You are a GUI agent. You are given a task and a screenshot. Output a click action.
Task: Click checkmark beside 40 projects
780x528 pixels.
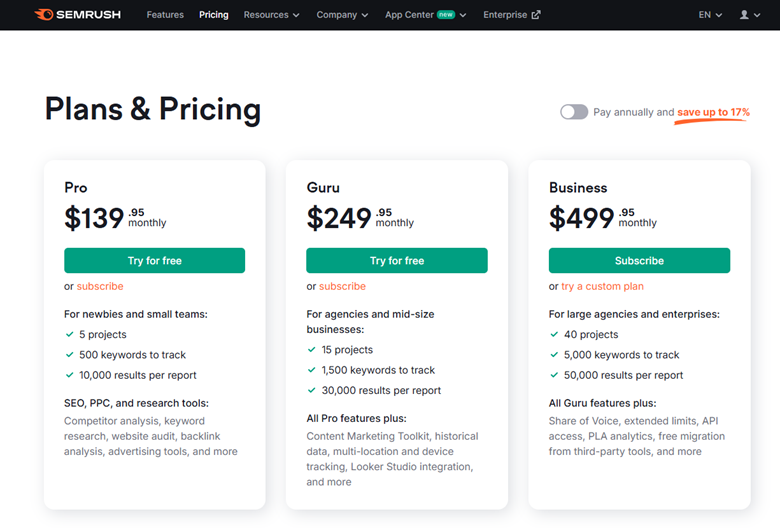554,335
